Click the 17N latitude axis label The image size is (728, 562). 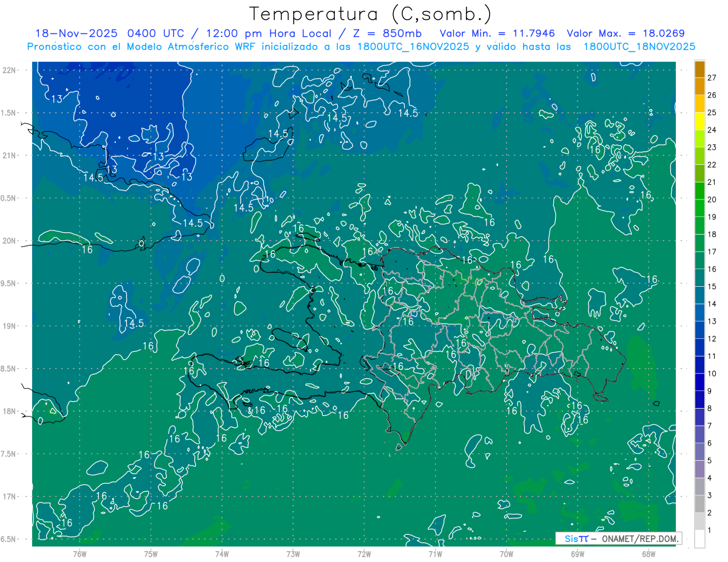pos(10,497)
